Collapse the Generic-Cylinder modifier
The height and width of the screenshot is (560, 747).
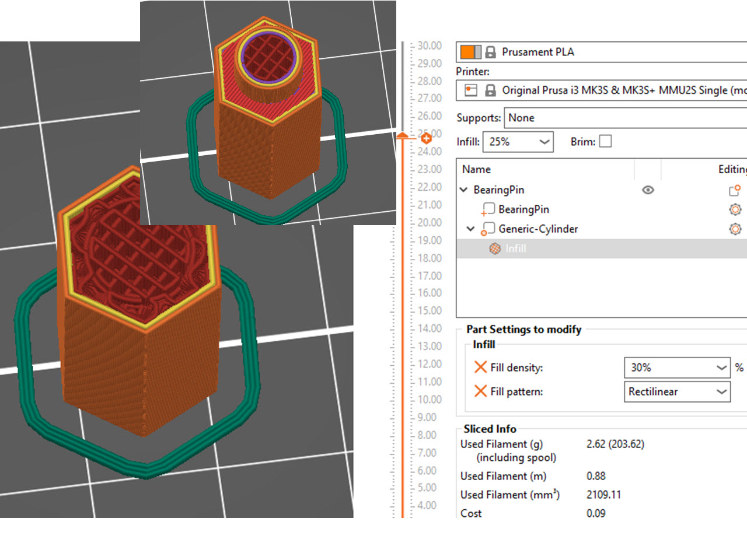pos(470,229)
